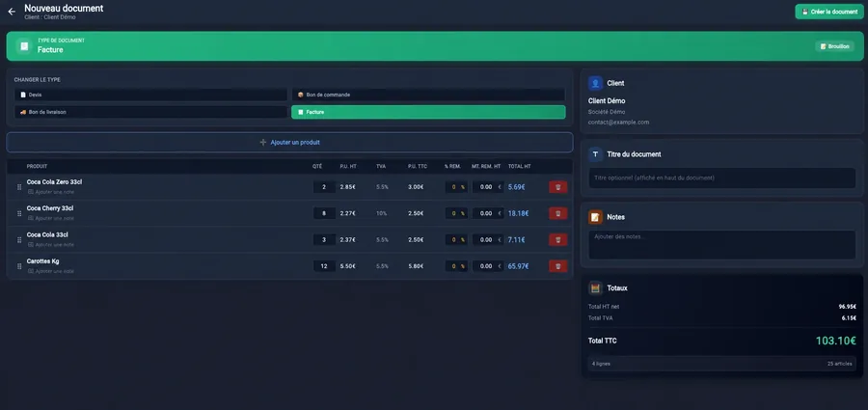
Task: Click the 2.85€ unit price HT
Action: click(x=347, y=187)
